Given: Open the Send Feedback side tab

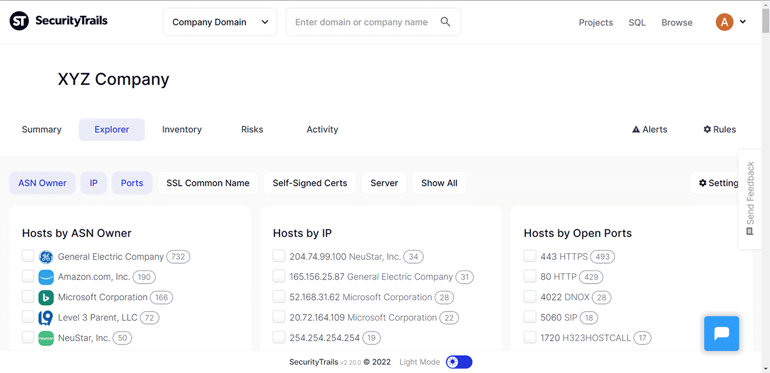Looking at the screenshot, I should point(750,199).
